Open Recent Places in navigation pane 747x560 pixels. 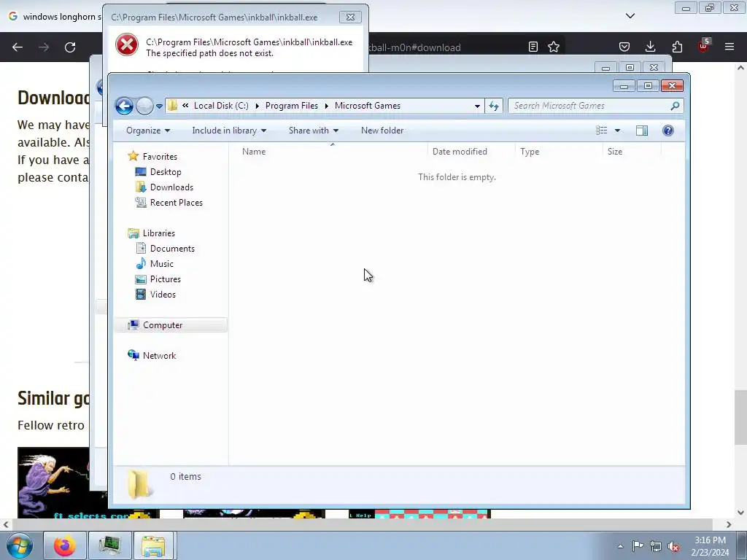(177, 203)
